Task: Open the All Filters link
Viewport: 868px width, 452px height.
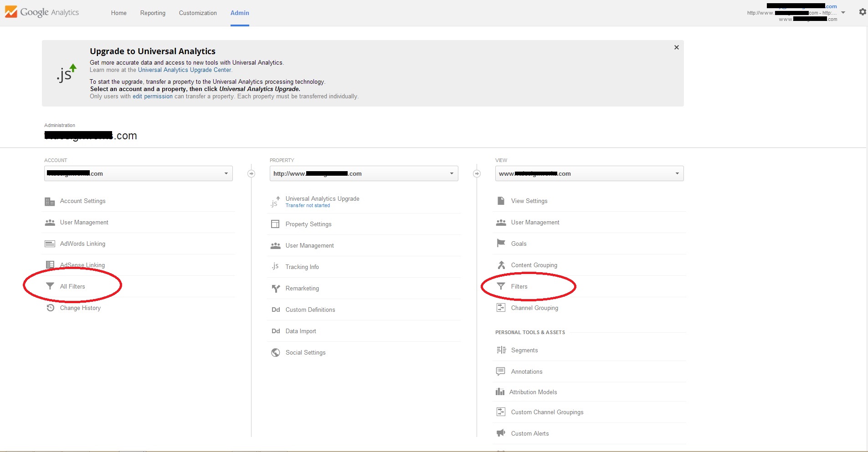Action: (72, 287)
